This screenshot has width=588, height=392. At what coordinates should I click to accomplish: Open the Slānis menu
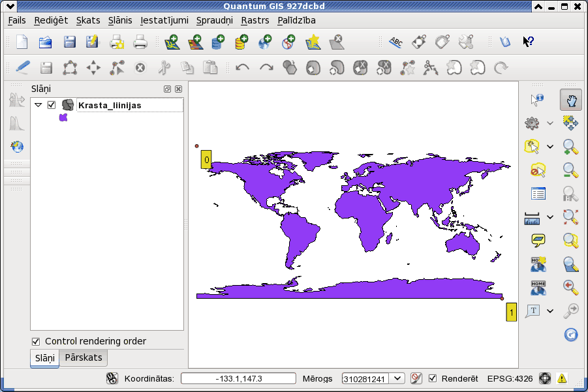click(x=120, y=20)
